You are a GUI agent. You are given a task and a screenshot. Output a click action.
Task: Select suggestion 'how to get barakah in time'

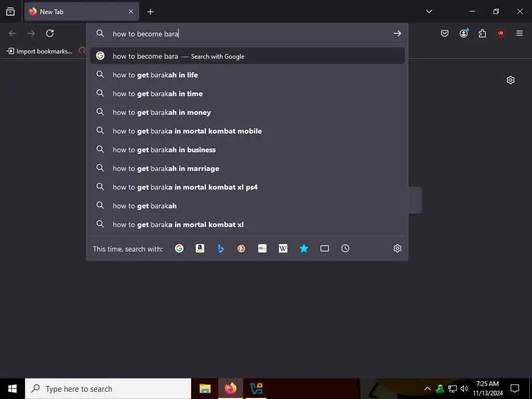click(247, 94)
